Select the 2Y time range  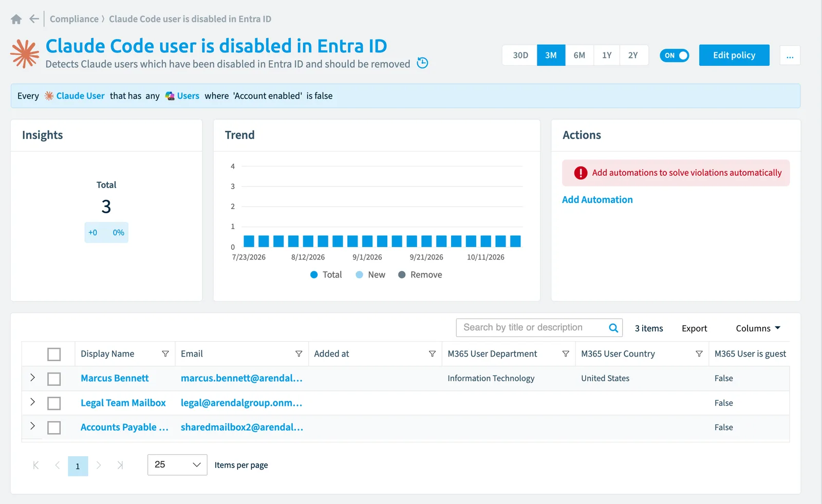[x=633, y=55]
